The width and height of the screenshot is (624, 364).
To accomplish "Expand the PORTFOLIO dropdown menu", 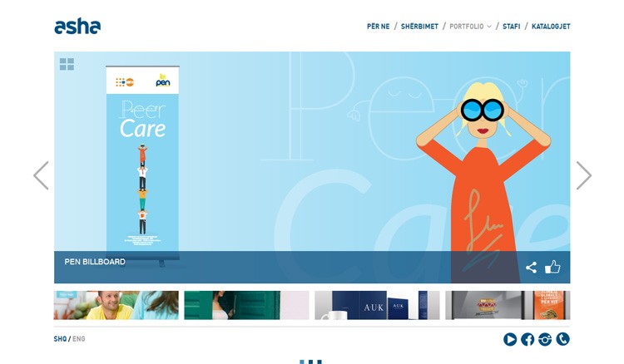I will (470, 27).
